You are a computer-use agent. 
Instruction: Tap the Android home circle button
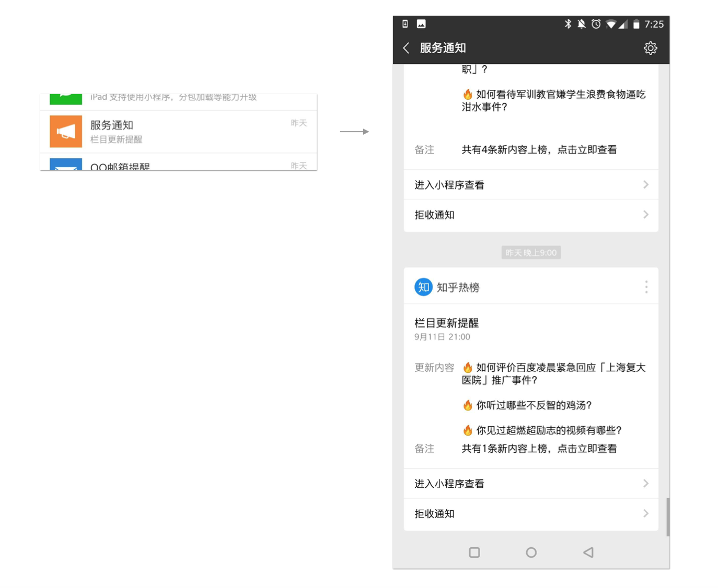click(x=531, y=552)
